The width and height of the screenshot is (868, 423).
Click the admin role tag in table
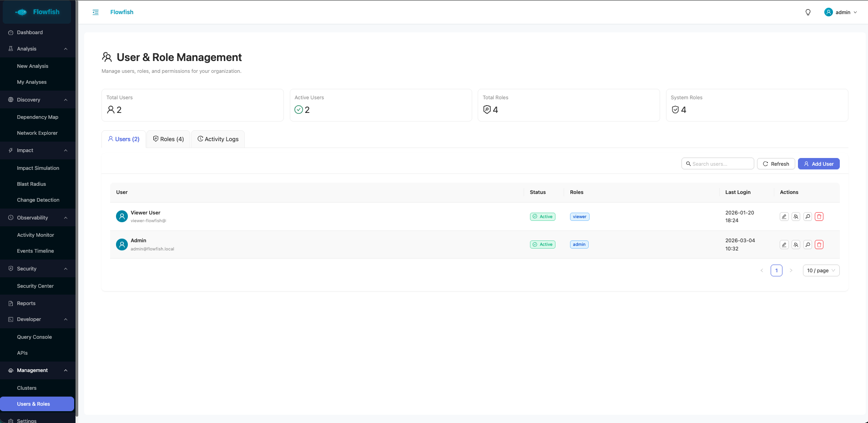(579, 245)
